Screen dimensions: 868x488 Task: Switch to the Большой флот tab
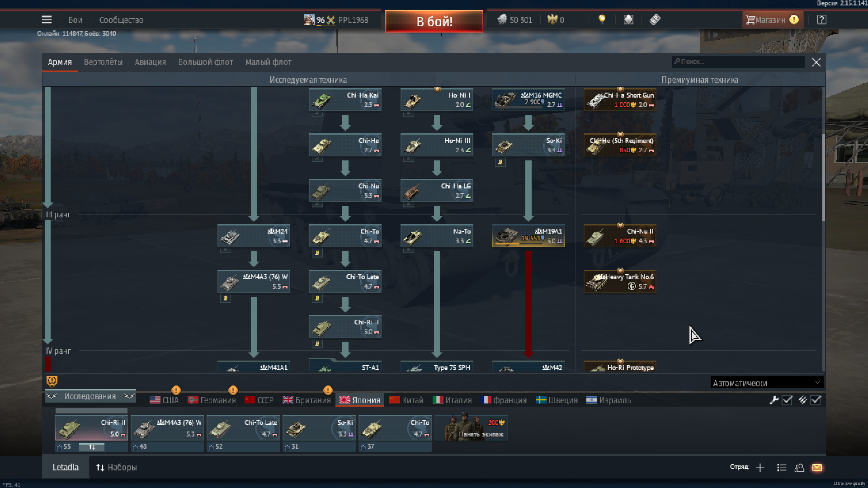coord(206,62)
